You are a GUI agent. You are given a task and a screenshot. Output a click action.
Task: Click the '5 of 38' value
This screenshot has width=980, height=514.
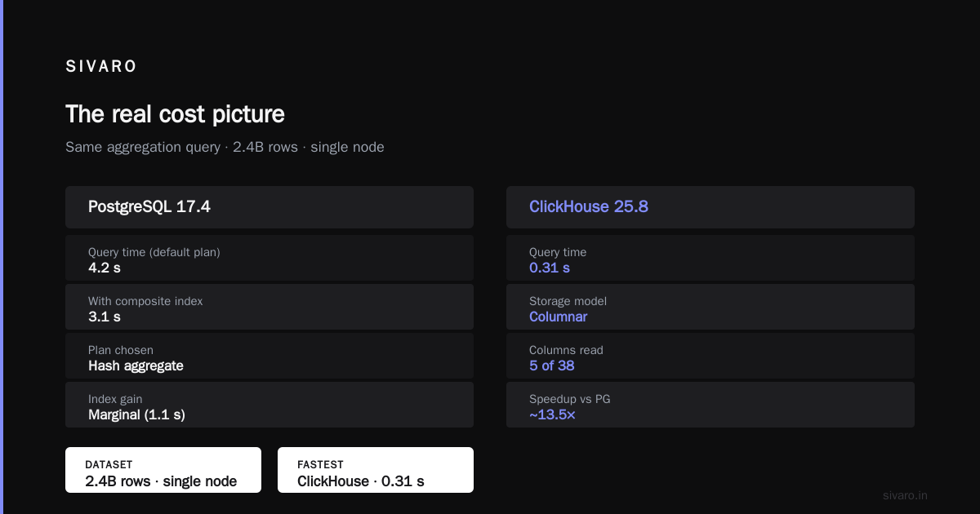pyautogui.click(x=552, y=366)
